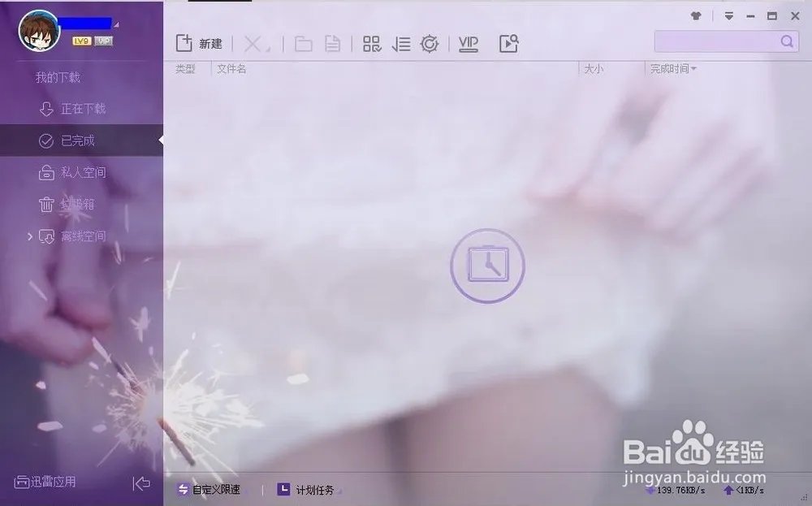Click the video play icon in toolbar
The height and width of the screenshot is (506, 812).
[x=509, y=44]
